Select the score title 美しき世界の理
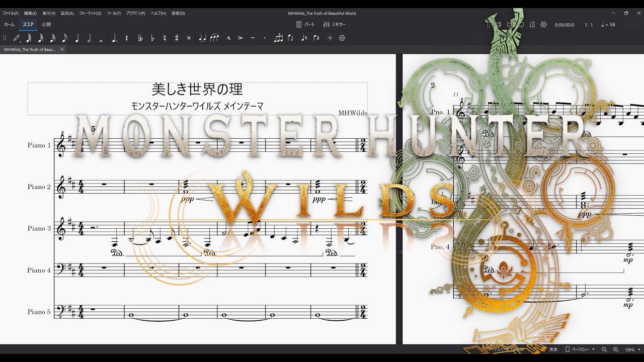Screen dimensions: 644x362 [197, 89]
